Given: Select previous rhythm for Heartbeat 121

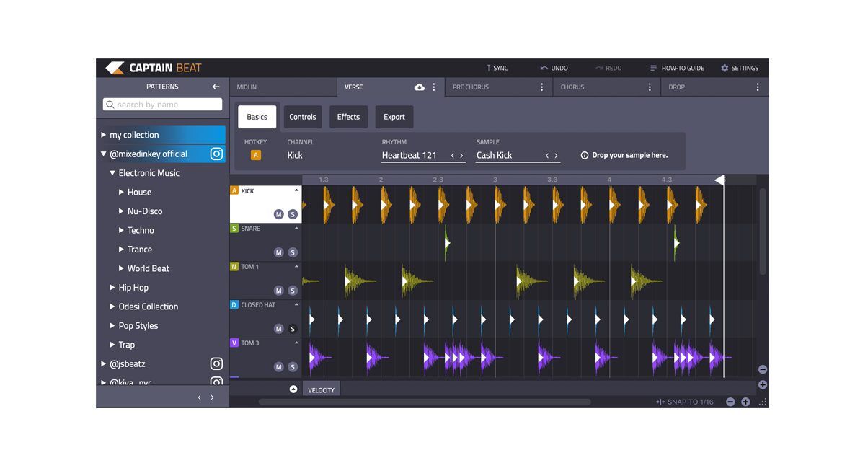Looking at the screenshot, I should pyautogui.click(x=453, y=156).
